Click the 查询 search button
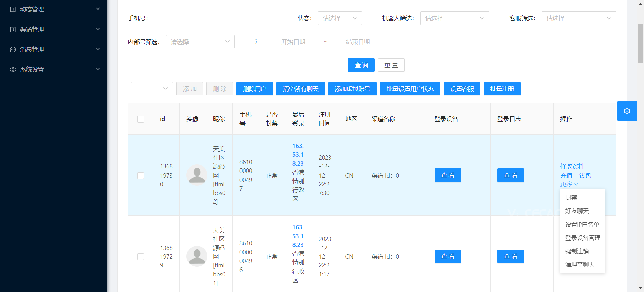Image resolution: width=644 pixels, height=292 pixels. point(361,65)
